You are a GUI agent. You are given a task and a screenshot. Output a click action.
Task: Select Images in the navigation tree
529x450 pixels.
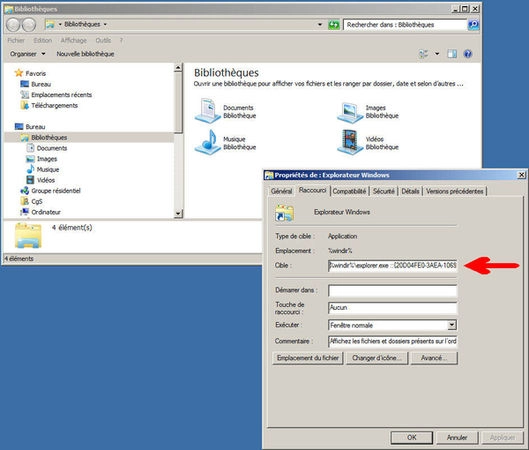pos(47,159)
